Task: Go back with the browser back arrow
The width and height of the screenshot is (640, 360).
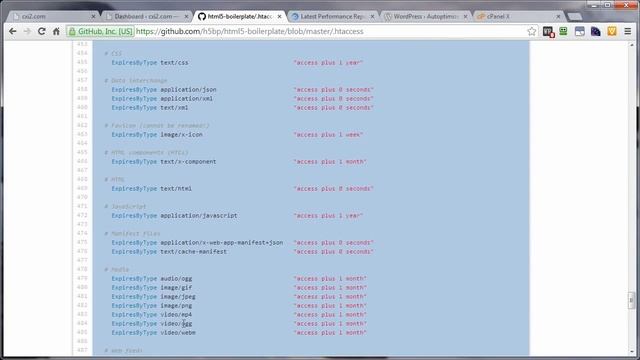Action: point(13,31)
